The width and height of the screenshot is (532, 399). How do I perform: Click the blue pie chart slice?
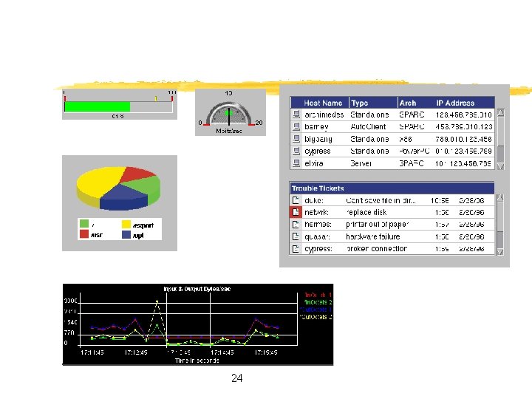(x=124, y=197)
